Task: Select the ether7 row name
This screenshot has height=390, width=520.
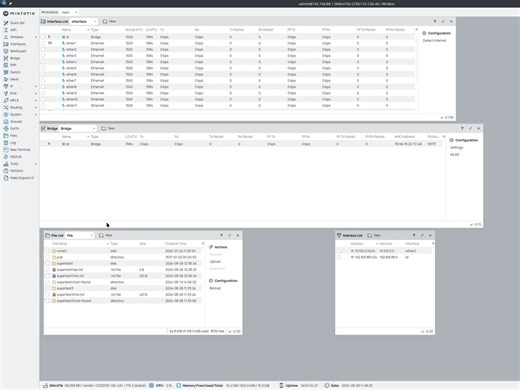Action: click(x=71, y=81)
